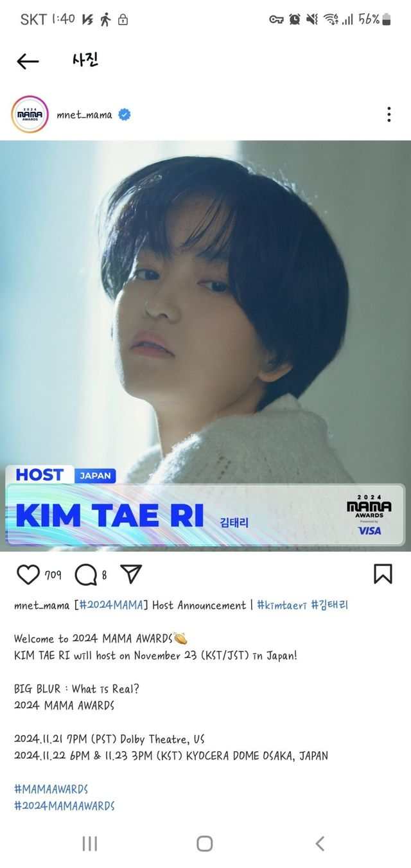This screenshot has height=868, width=411.
Task: Open mnet_mama profile avatar
Action: click(30, 115)
